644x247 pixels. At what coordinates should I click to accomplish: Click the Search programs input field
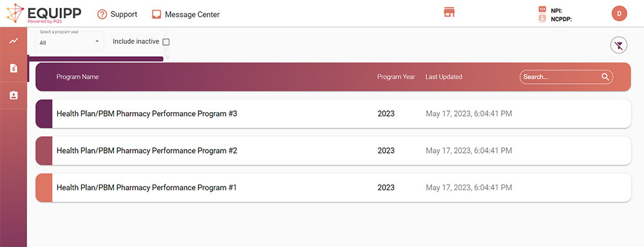pyautogui.click(x=561, y=77)
